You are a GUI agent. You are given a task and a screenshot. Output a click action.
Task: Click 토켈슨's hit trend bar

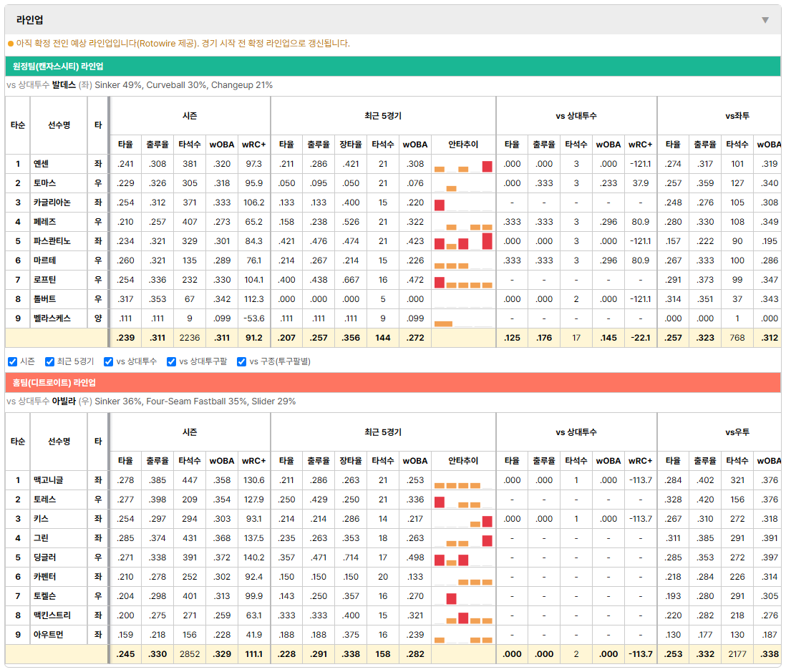point(451,599)
